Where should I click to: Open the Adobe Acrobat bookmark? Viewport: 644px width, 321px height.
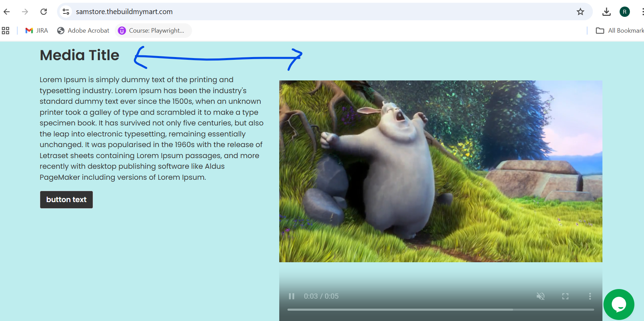pyautogui.click(x=83, y=31)
